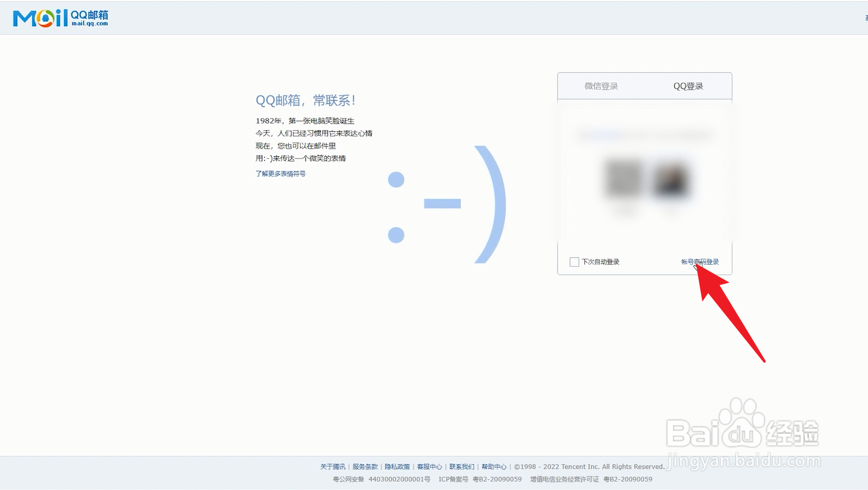Click the QQ邮箱，常联系！ heading
This screenshot has width=868, height=490.
click(305, 100)
